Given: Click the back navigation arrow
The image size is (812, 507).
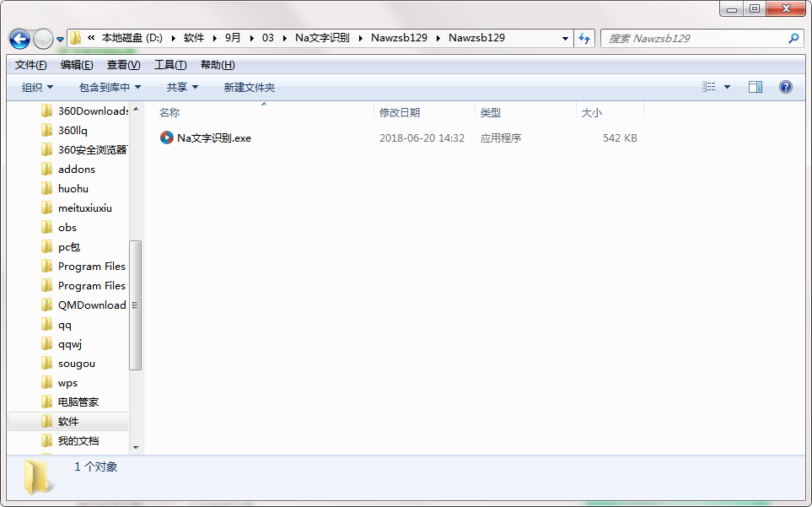Looking at the screenshot, I should [x=19, y=38].
